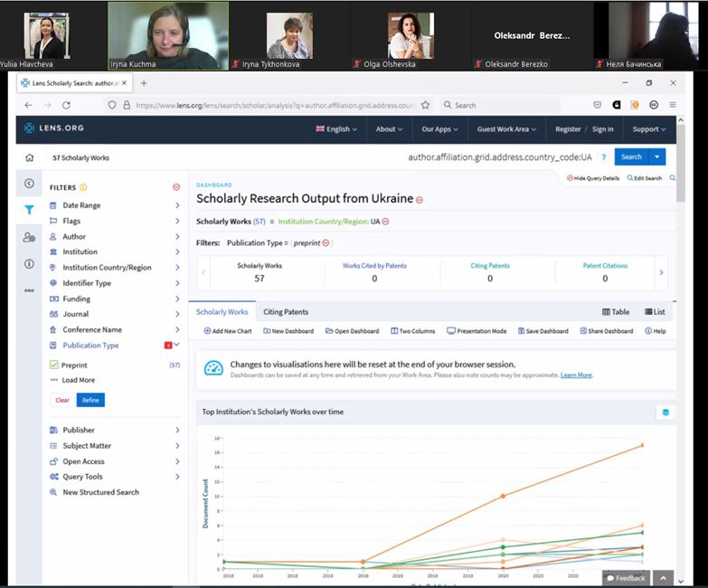Switch to Table view
708x588 pixels.
[616, 312]
